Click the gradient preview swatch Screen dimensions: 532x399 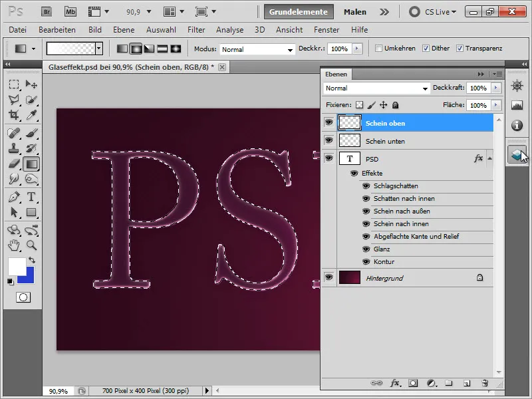pyautogui.click(x=70, y=49)
